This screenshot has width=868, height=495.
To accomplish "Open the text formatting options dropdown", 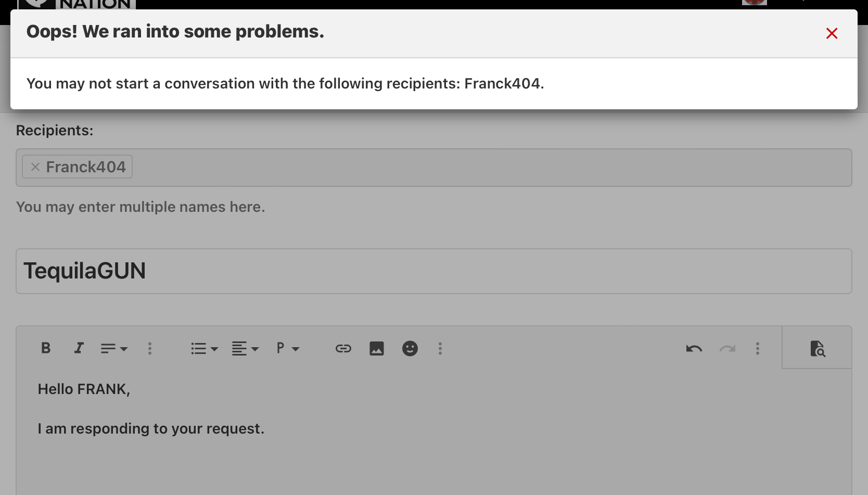I will 114,348.
